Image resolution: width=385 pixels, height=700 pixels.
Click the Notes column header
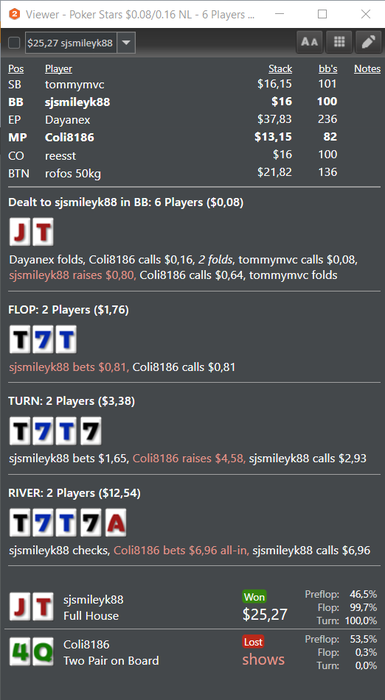367,69
